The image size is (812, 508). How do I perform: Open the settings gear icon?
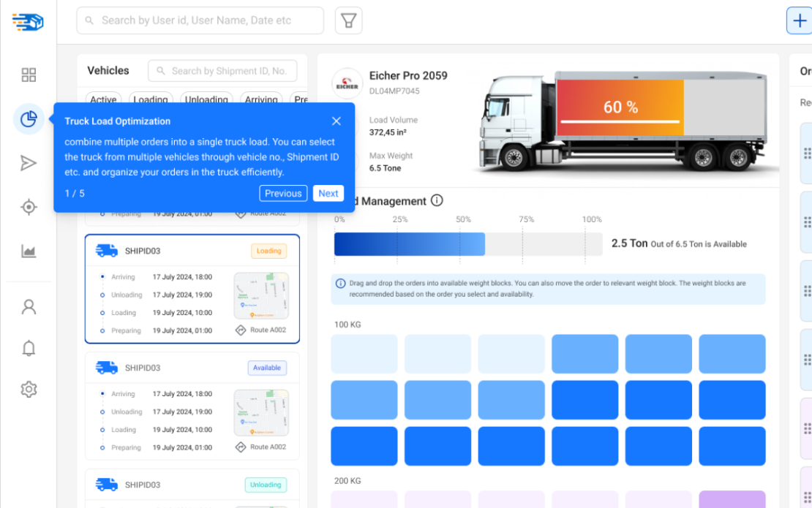(x=29, y=389)
